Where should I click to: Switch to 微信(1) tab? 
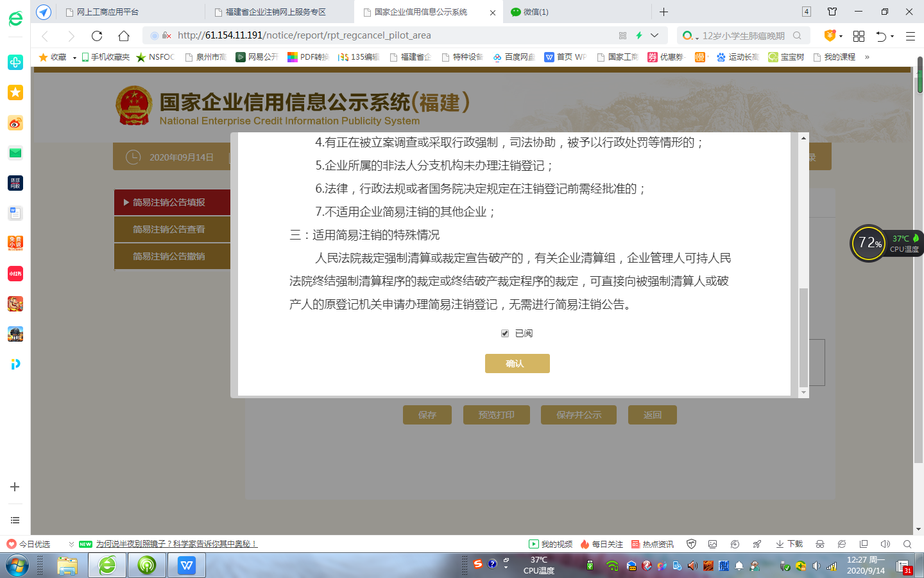coord(535,12)
